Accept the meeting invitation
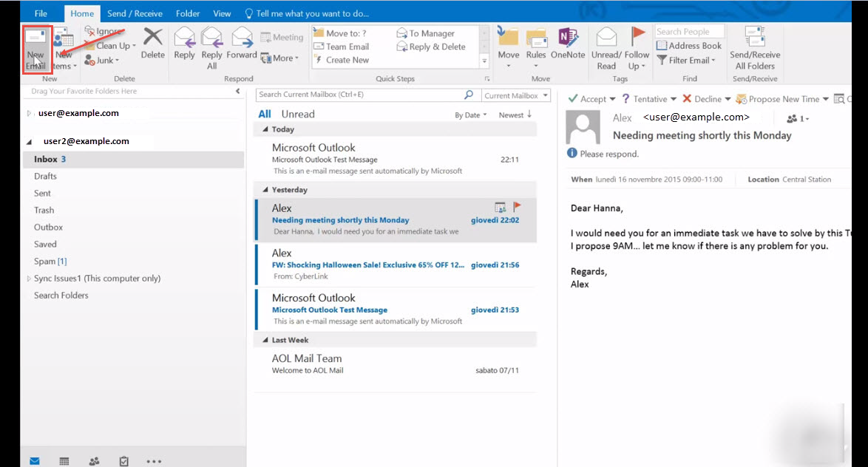Viewport: 868px width, 467px height. (591, 98)
